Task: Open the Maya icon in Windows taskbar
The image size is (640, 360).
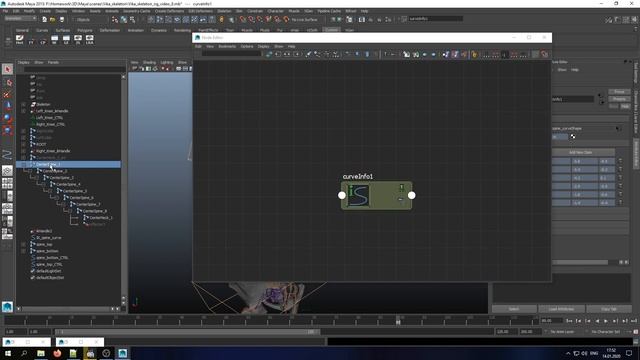Action: click(122, 353)
